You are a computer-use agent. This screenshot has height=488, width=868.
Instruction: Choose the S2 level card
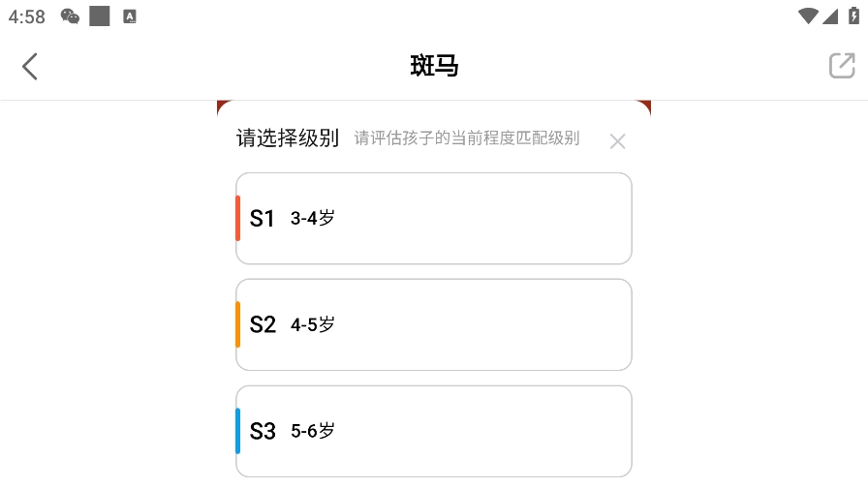434,324
